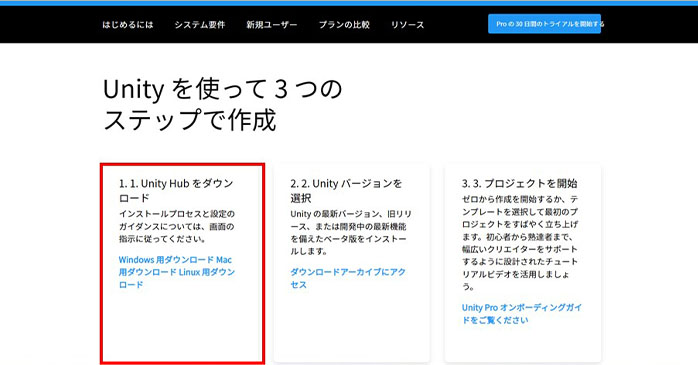This screenshot has height=365, width=698.
Task: Click the Windows 用ダウンロード link
Action: pyautogui.click(x=166, y=260)
